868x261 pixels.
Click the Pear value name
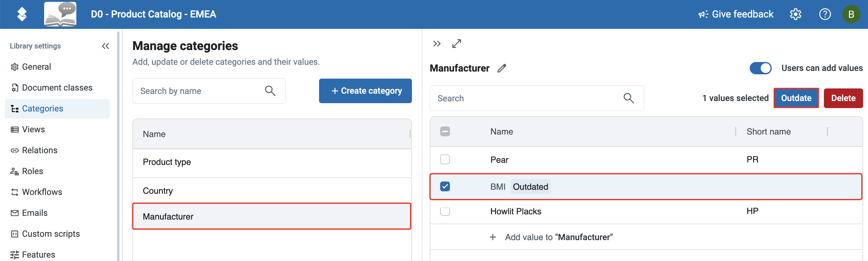(x=499, y=160)
